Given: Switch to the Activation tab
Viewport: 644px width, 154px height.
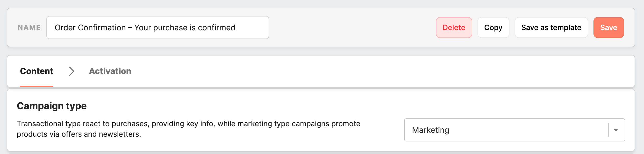Looking at the screenshot, I should click(110, 71).
